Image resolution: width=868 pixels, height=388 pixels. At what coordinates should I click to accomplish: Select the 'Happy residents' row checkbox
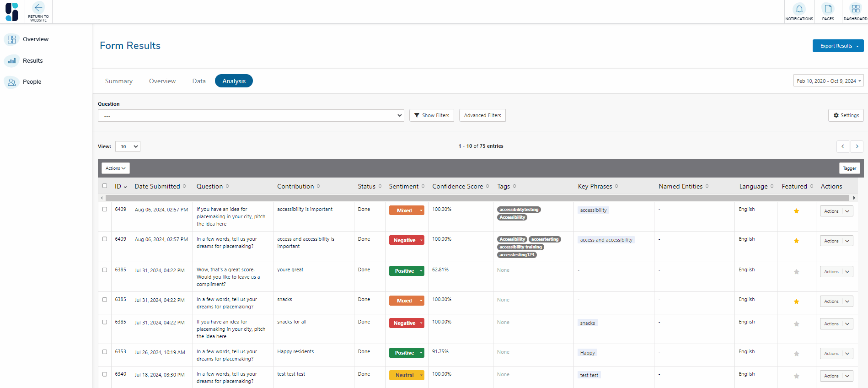click(105, 352)
